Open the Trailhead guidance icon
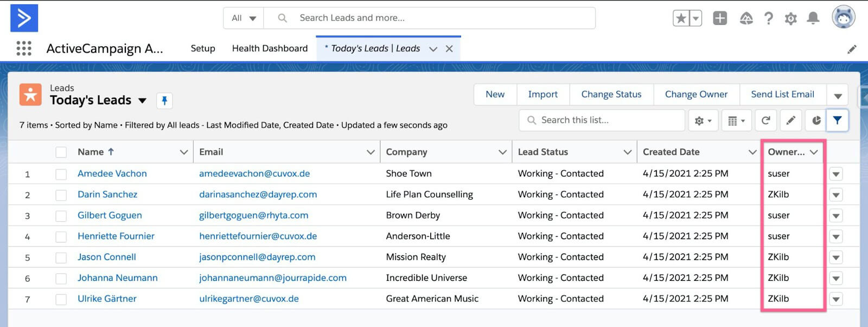Screen dimensions: 868x327 pos(746,18)
